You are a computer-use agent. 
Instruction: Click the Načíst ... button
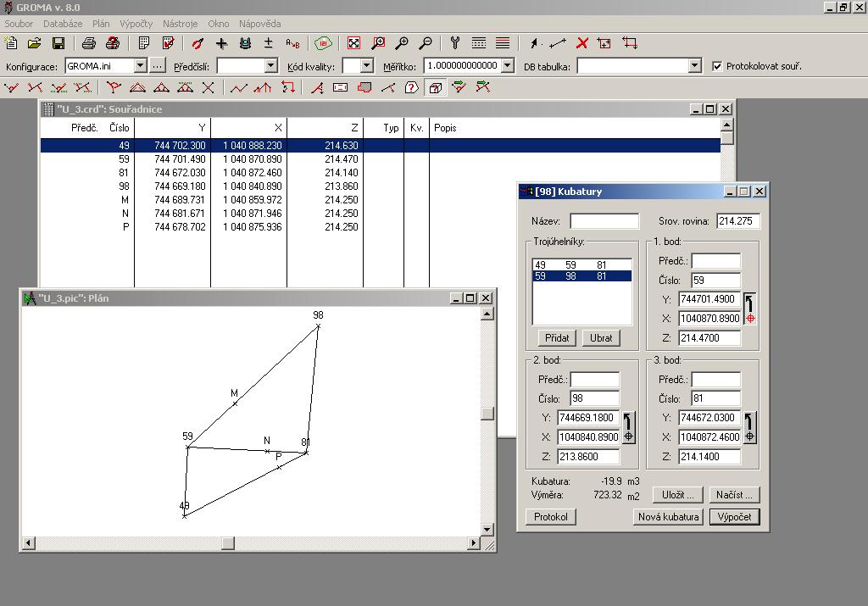tap(734, 495)
